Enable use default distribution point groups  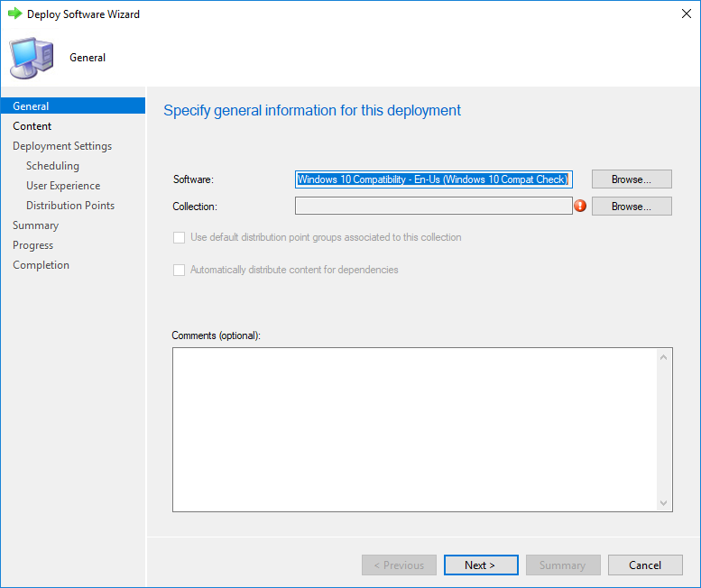pyautogui.click(x=179, y=237)
